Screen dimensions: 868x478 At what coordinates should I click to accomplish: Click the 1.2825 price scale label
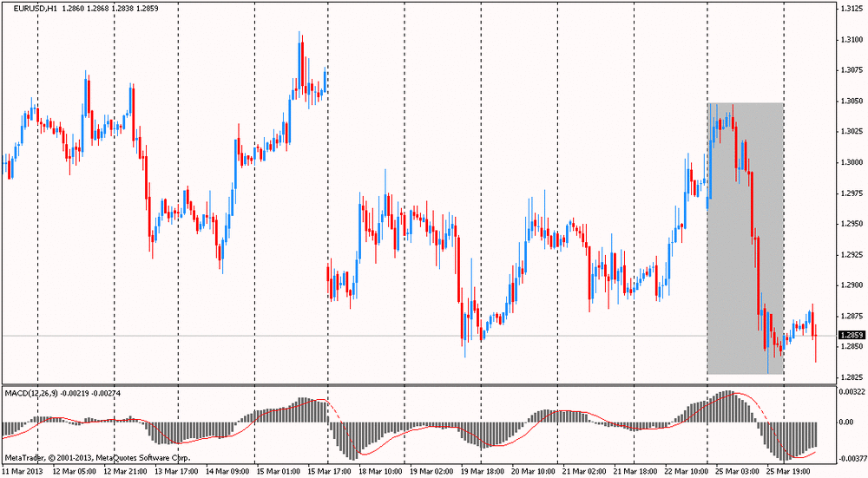[852, 377]
